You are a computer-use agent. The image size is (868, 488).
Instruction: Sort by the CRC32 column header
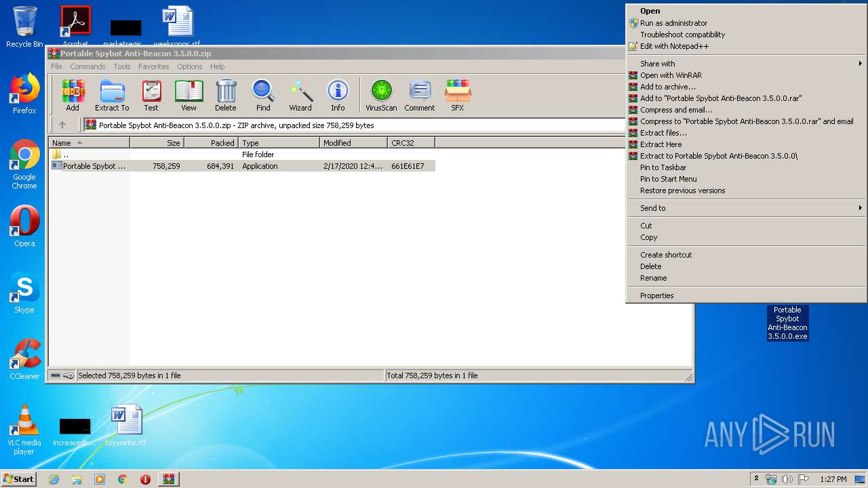[x=411, y=143]
